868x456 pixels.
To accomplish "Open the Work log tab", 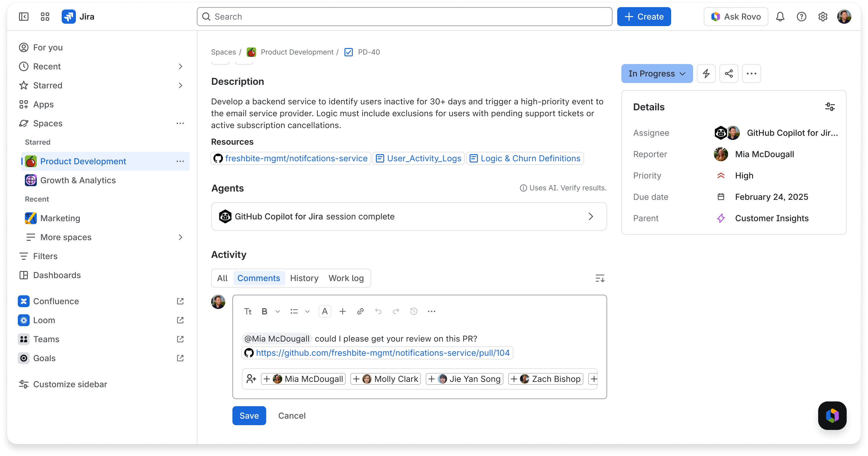I will [x=346, y=278].
